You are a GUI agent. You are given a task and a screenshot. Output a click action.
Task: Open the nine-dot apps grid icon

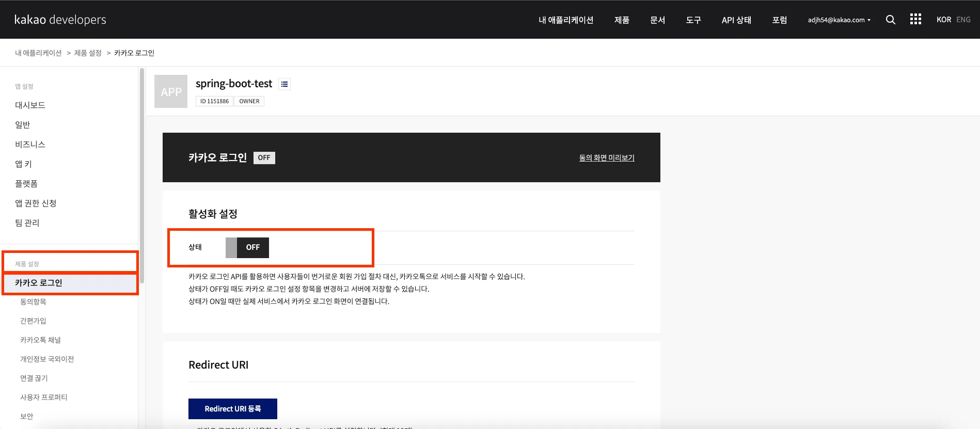pos(915,19)
